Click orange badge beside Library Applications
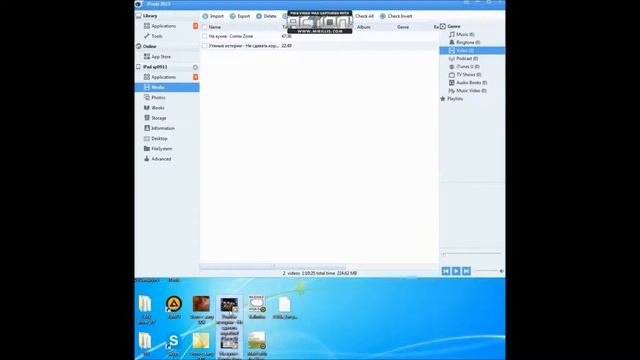 [x=196, y=26]
